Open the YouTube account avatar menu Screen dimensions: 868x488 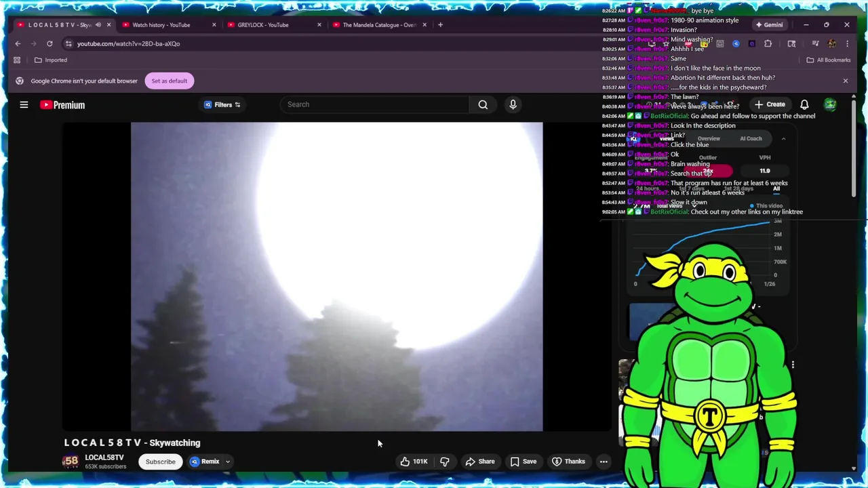click(x=830, y=104)
